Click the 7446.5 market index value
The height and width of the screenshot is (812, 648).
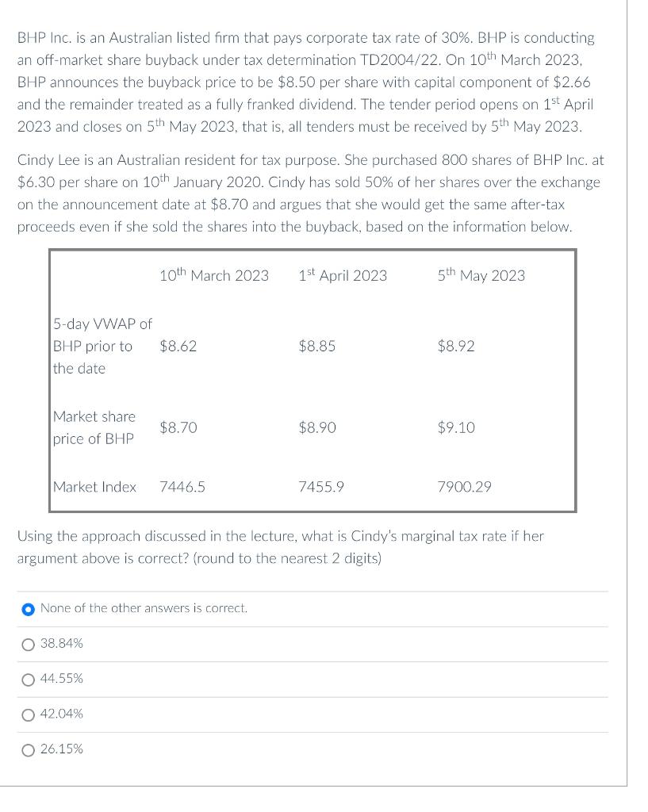[x=182, y=487]
